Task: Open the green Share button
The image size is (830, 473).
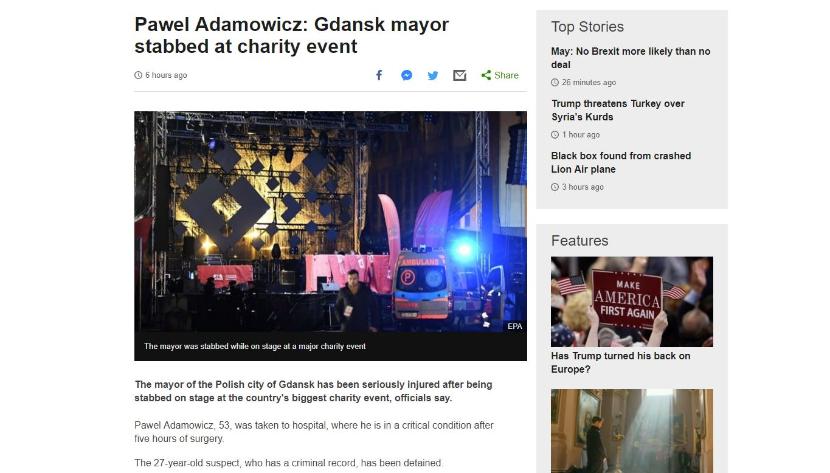Action: tap(500, 75)
